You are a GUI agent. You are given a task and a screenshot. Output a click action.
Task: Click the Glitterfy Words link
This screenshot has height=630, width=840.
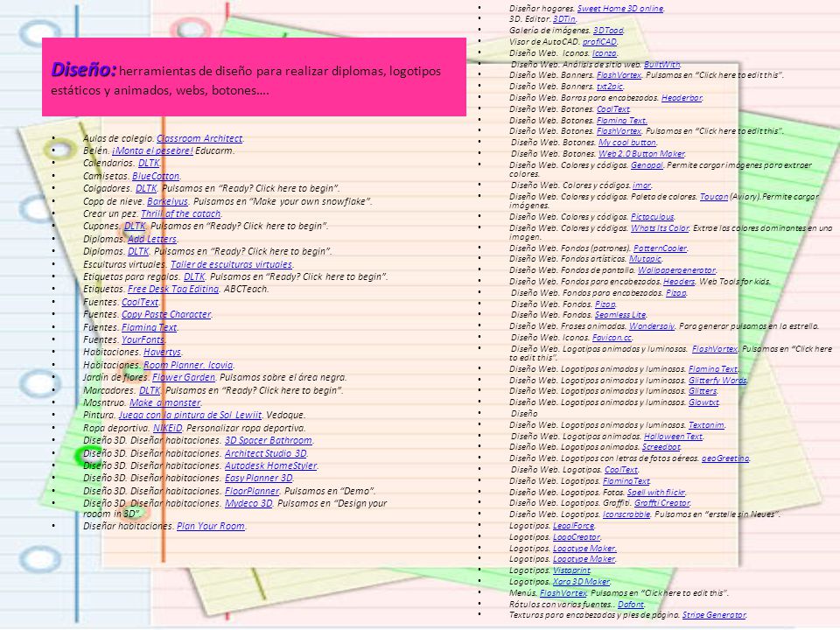[717, 381]
